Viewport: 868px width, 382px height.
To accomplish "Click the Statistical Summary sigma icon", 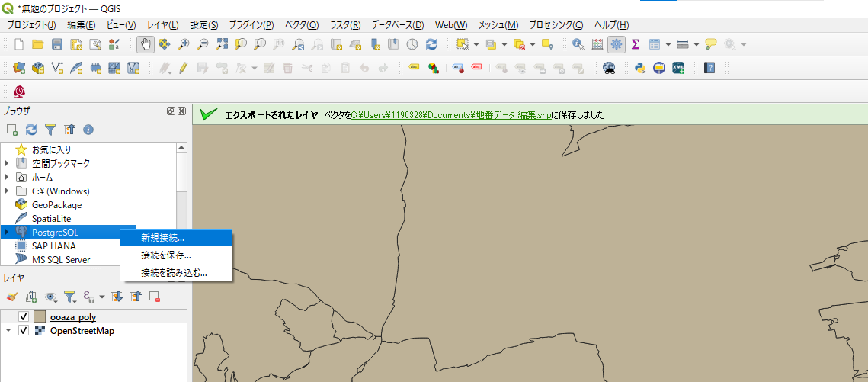I will [635, 44].
